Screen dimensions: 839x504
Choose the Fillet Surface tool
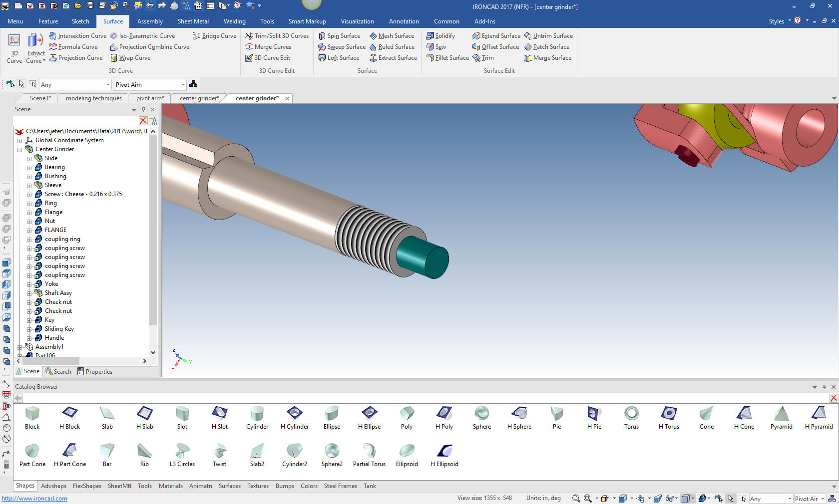(x=447, y=58)
